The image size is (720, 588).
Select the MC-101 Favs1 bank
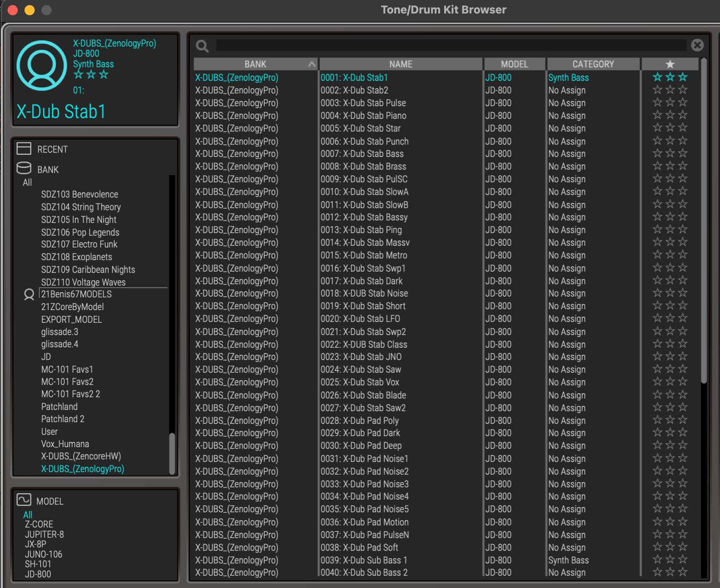click(67, 369)
